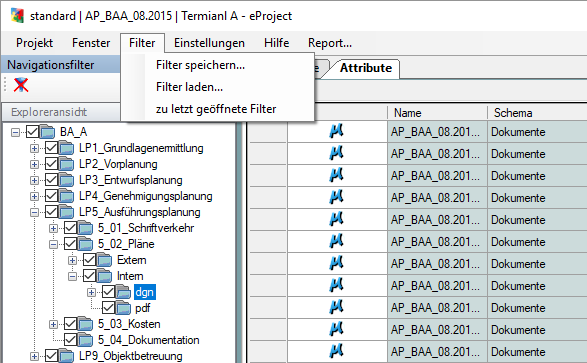Toggle the 5_01_Schriftverkehr checkbox

pos(71,228)
